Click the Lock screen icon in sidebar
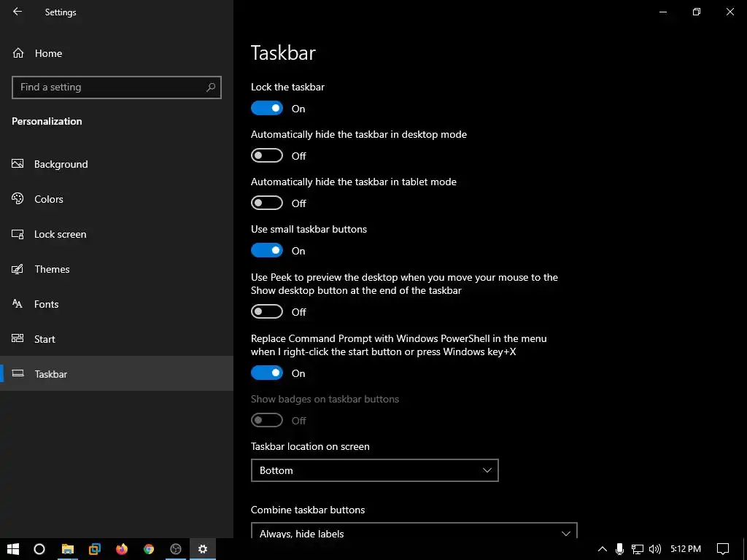The width and height of the screenshot is (747, 560). (x=18, y=234)
